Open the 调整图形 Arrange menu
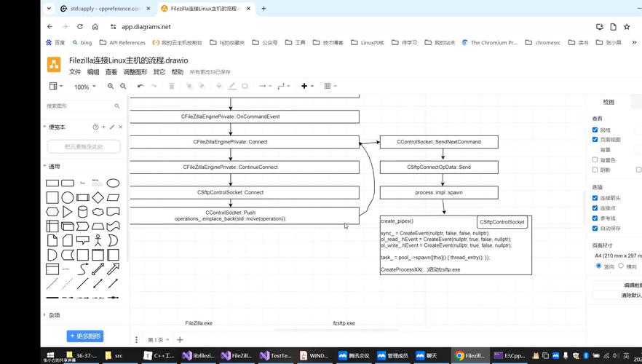Viewport: 642px width, 364px height. click(x=135, y=72)
